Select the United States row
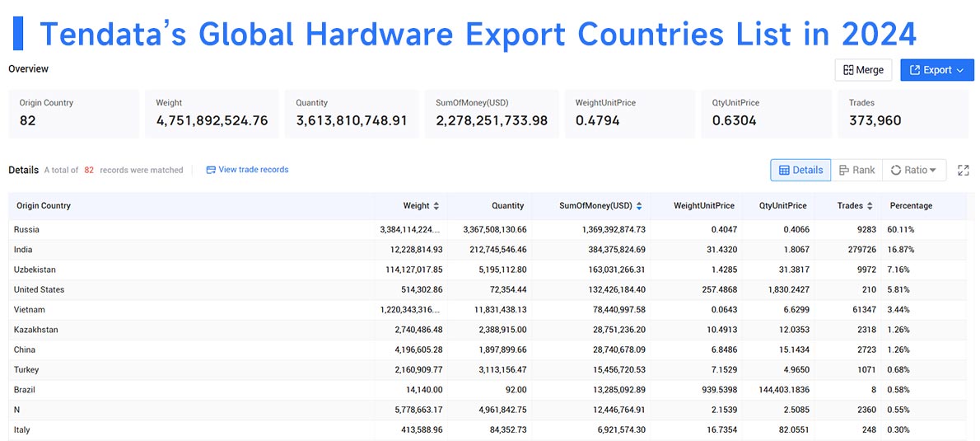 point(488,289)
